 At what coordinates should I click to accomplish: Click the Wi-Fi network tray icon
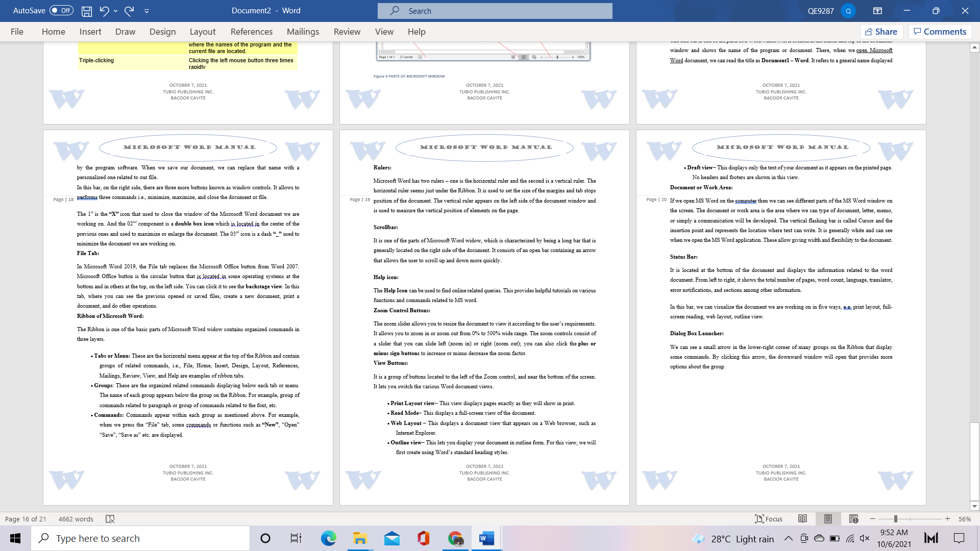coord(850,538)
